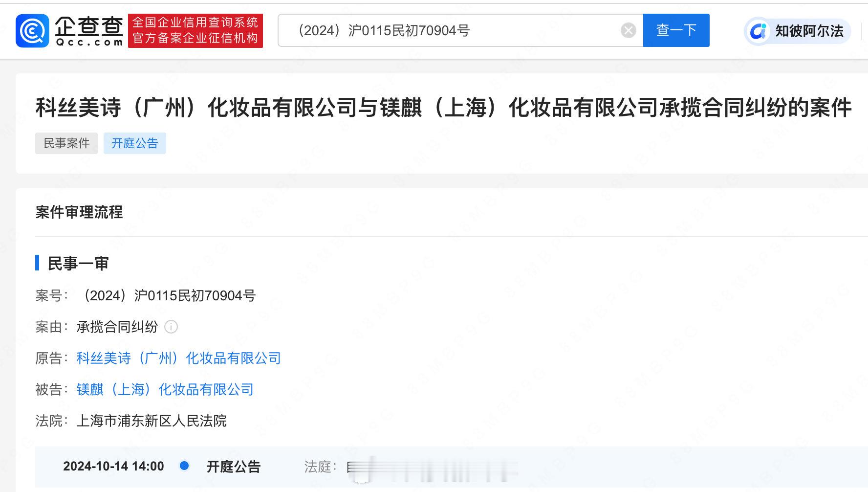Click the red 全国企业信用查询系统 banner
Image resolution: width=868 pixels, height=492 pixels.
coord(195,31)
